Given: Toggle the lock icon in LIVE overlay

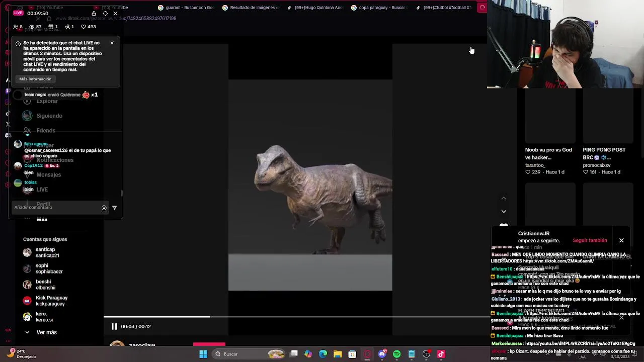Looking at the screenshot, I should pos(94,13).
